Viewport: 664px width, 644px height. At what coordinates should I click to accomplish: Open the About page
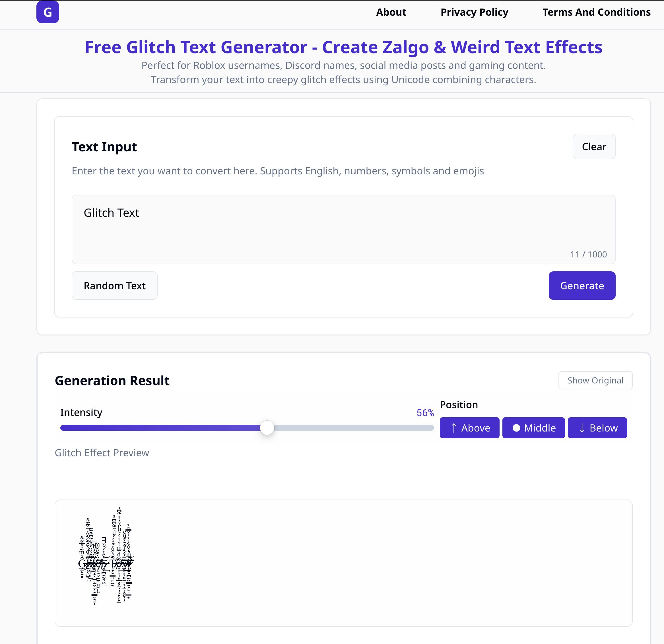coord(391,12)
